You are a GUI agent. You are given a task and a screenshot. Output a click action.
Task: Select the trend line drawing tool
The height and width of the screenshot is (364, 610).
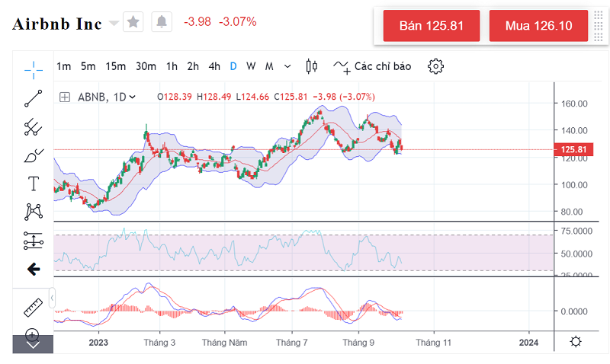[x=33, y=98]
